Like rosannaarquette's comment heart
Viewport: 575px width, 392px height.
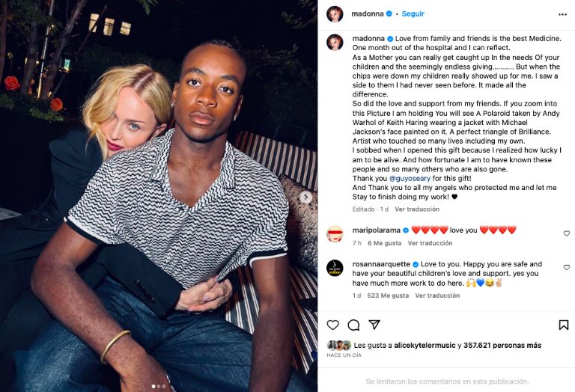[567, 267]
